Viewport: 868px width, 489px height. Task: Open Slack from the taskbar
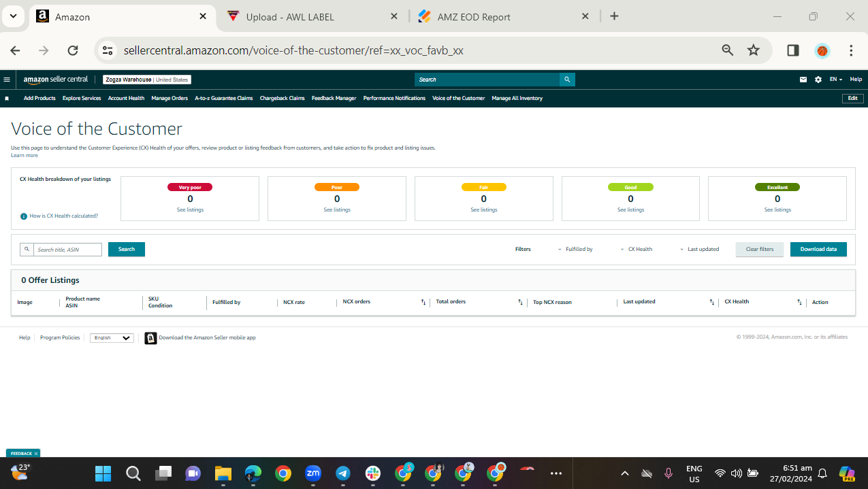373,473
